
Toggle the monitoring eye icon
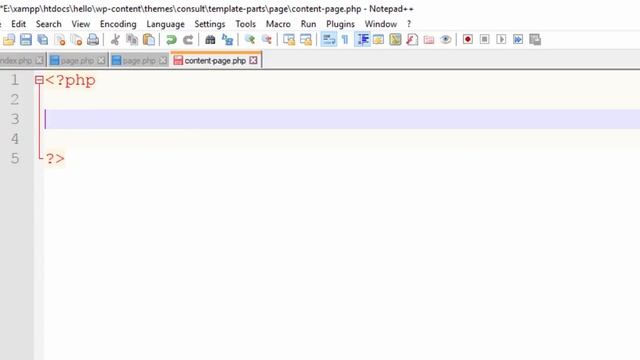446,40
